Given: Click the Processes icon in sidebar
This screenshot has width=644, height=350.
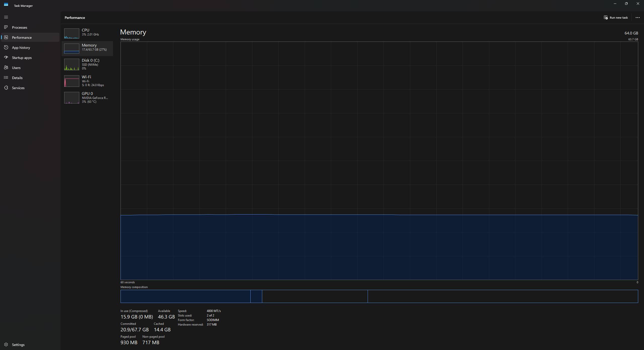Looking at the screenshot, I should pyautogui.click(x=6, y=27).
